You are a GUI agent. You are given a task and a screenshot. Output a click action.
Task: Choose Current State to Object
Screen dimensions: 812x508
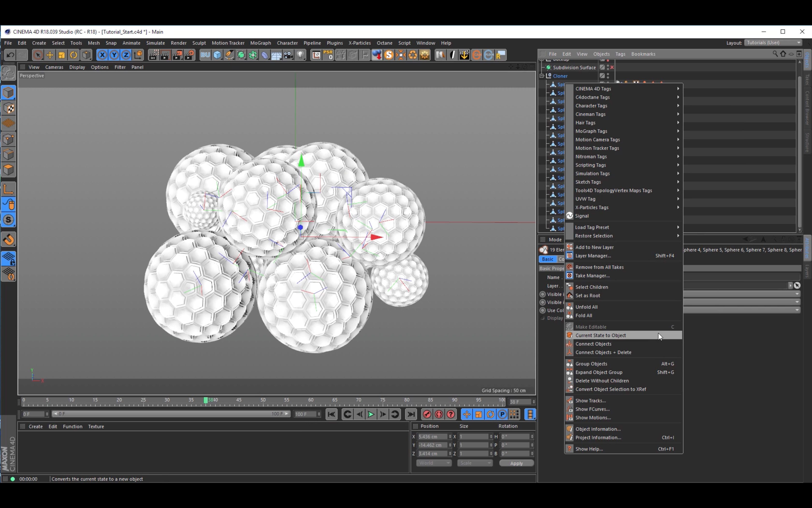[624, 335]
